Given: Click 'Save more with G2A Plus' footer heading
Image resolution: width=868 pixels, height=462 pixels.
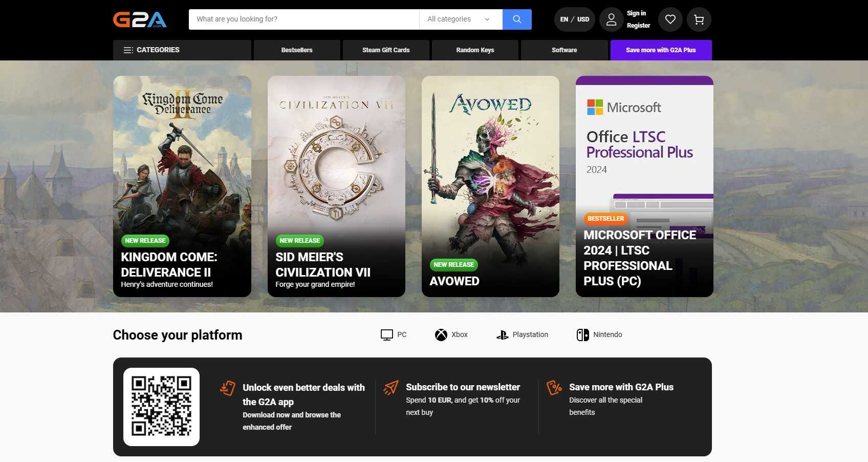Looking at the screenshot, I should point(621,387).
